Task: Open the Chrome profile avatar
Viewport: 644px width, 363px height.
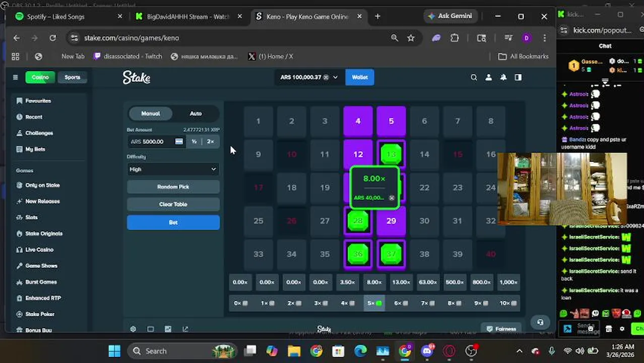Action: click(x=527, y=38)
